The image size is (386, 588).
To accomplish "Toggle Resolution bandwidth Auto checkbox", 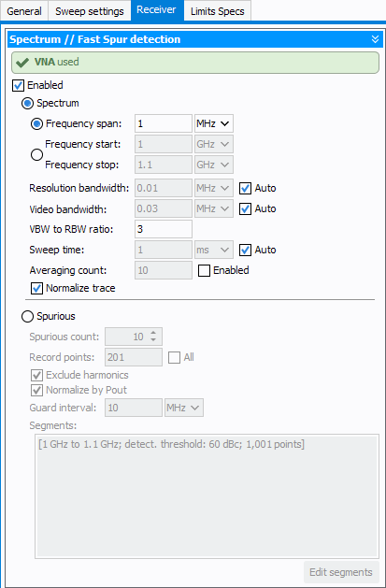I will point(245,188).
